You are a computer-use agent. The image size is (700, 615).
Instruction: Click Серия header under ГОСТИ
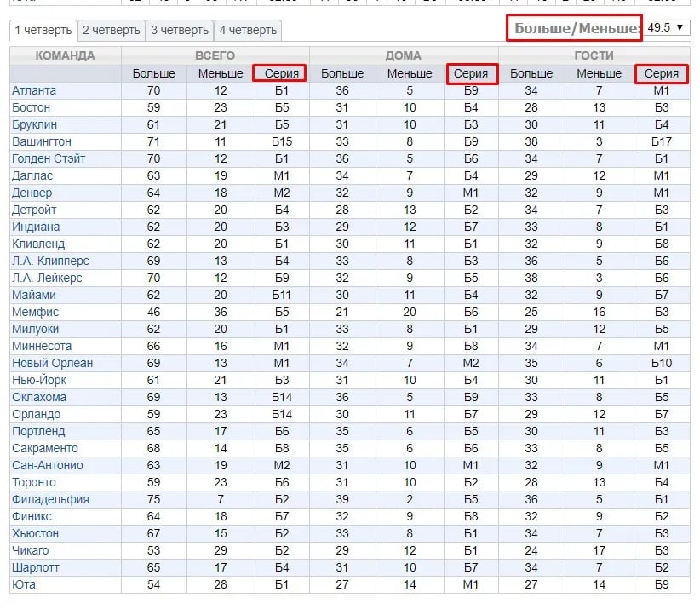661,73
